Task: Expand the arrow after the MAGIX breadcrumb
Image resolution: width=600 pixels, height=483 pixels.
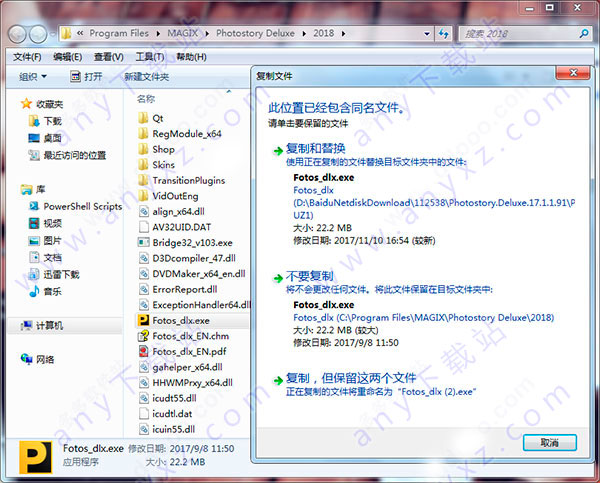Action: click(x=207, y=34)
